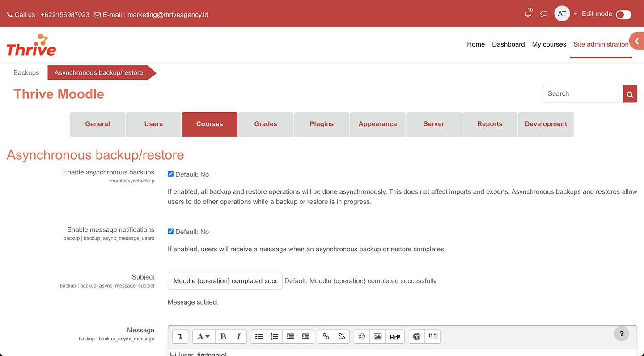Uncheck Enable message notifications
The width and height of the screenshot is (644, 356).
[170, 231]
